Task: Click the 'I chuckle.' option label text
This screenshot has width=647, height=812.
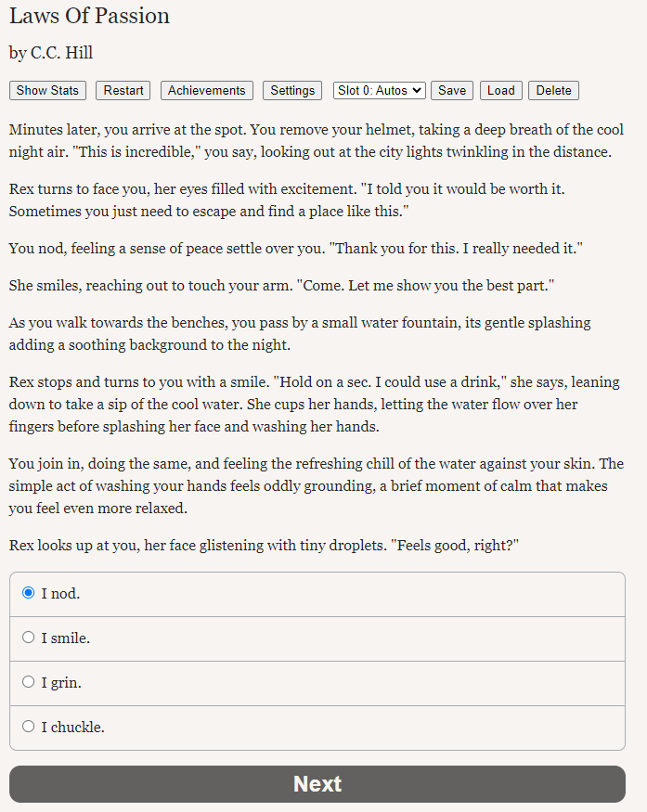Action: pos(73,727)
